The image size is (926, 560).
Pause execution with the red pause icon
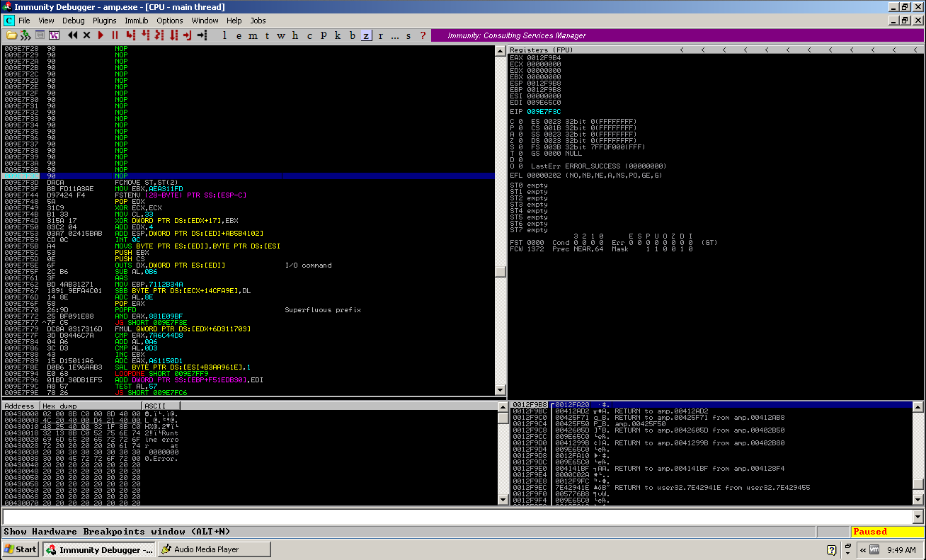click(115, 35)
